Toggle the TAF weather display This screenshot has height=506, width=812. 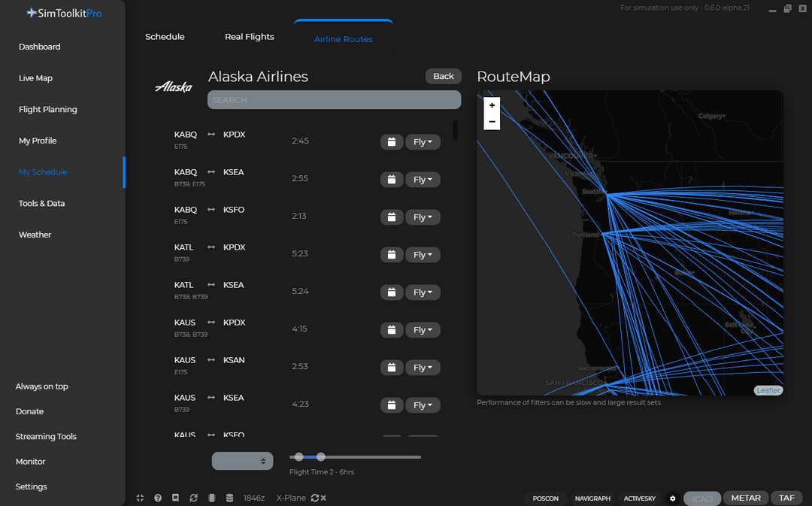[x=786, y=498]
